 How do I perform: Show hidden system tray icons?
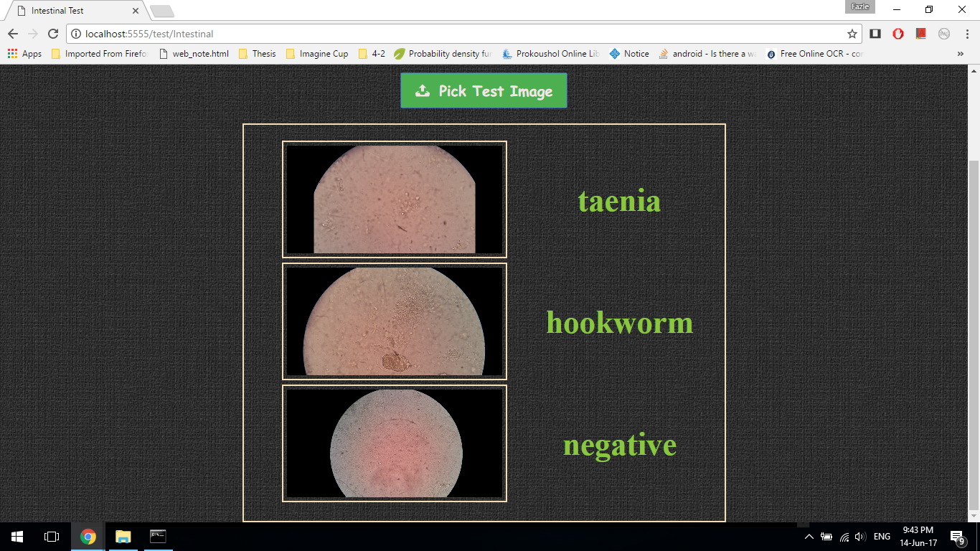[809, 537]
